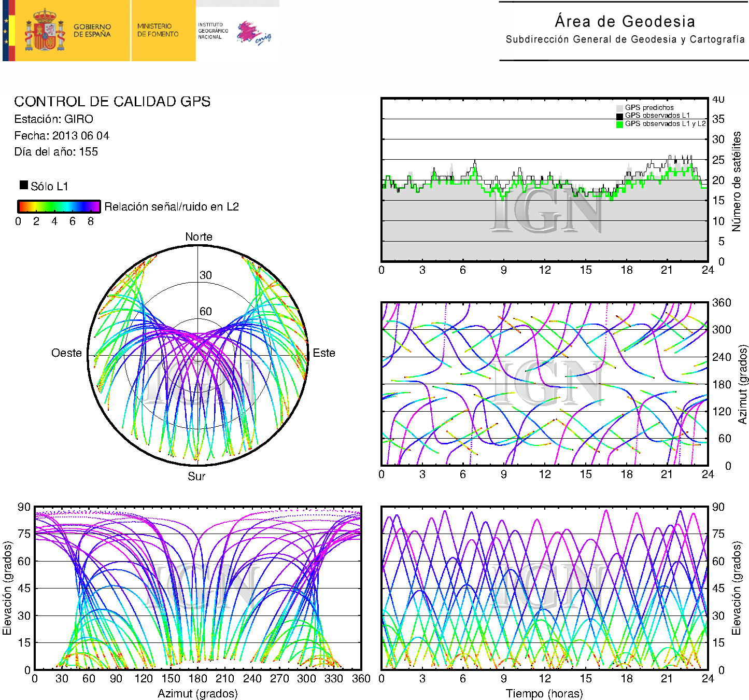This screenshot has height=700, width=749.
Task: Click the Ministerio de Fomento logo
Action: (x=158, y=30)
